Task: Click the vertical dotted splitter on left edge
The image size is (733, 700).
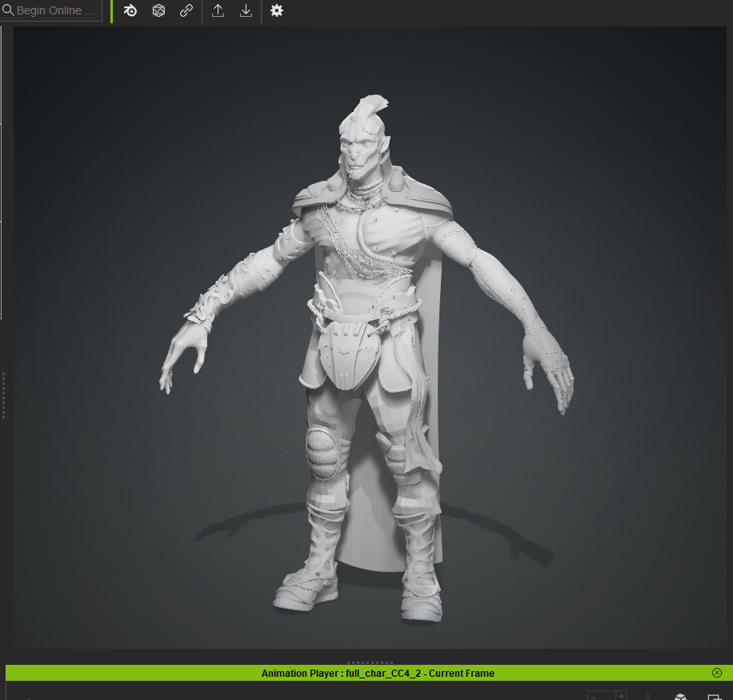Action: click(x=3, y=395)
